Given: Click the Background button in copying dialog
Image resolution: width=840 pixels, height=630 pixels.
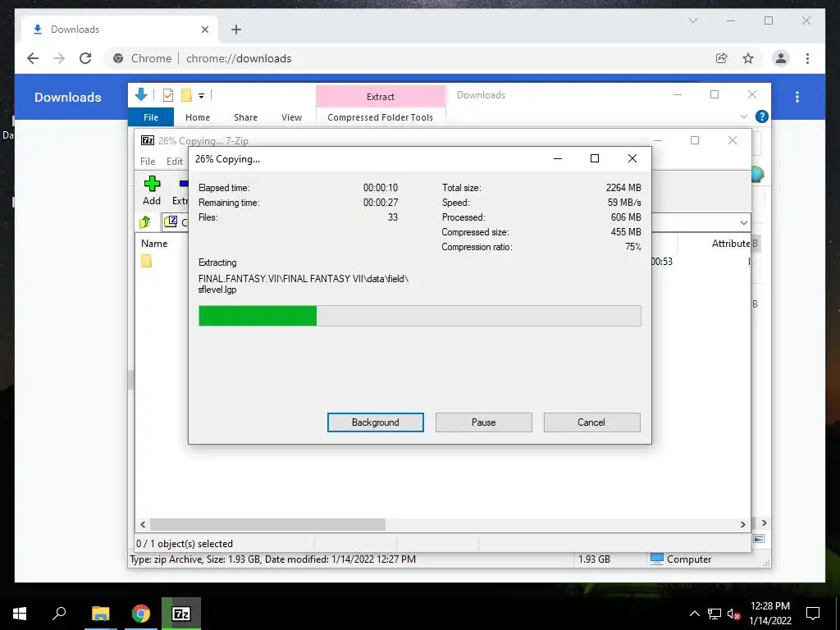Looking at the screenshot, I should (375, 422).
